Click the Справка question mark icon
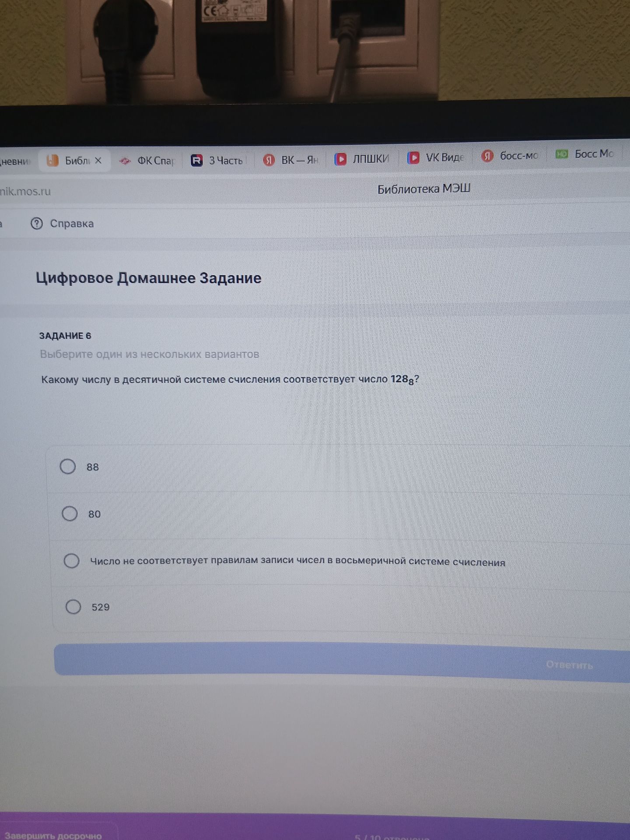Viewport: 630px width, 840px height. [37, 224]
